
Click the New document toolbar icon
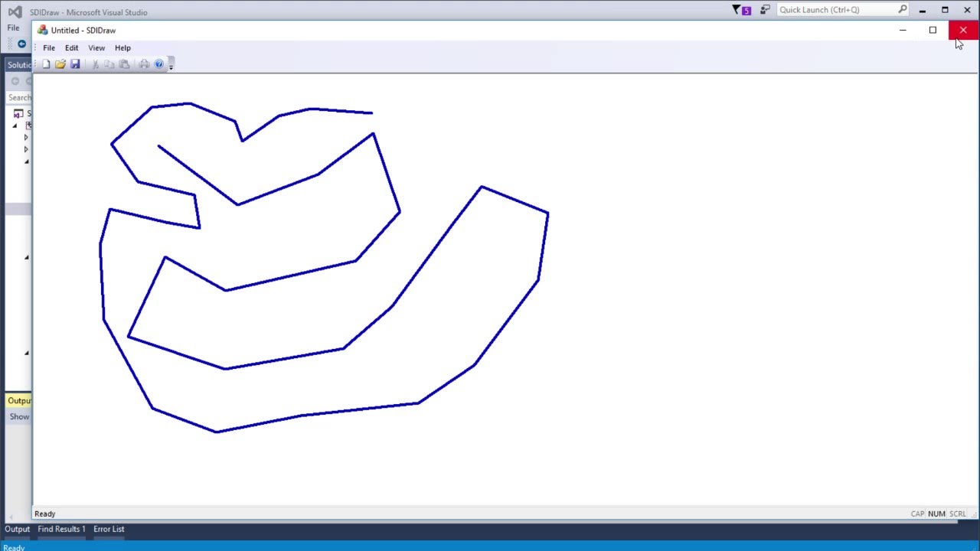46,64
